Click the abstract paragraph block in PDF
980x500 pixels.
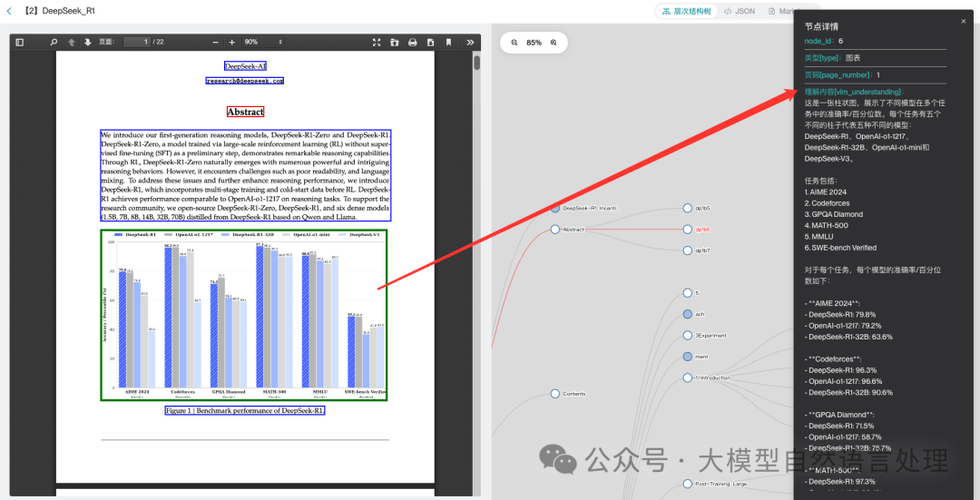point(246,176)
